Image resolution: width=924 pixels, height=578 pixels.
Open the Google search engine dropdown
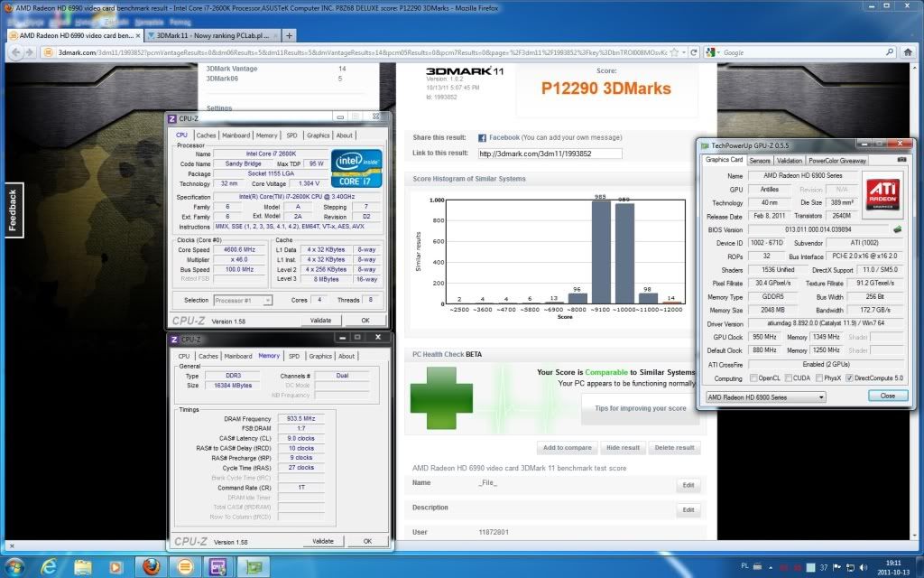click(713, 51)
